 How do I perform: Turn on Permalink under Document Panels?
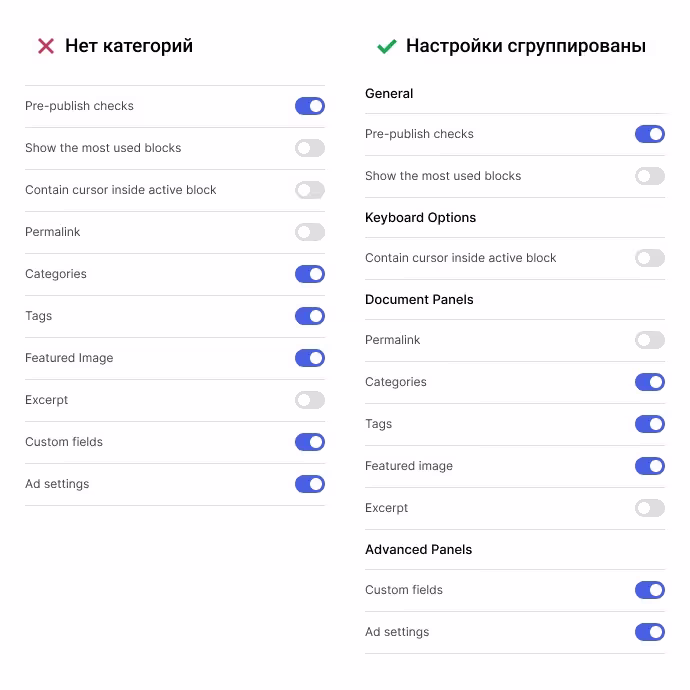[650, 340]
